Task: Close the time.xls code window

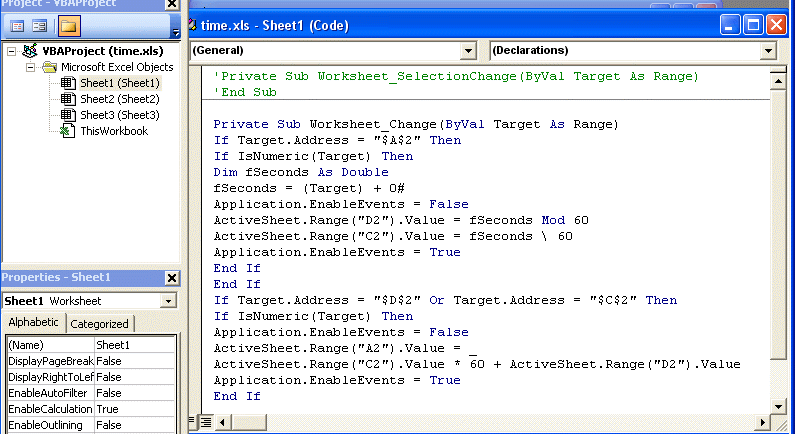Action: (x=777, y=25)
